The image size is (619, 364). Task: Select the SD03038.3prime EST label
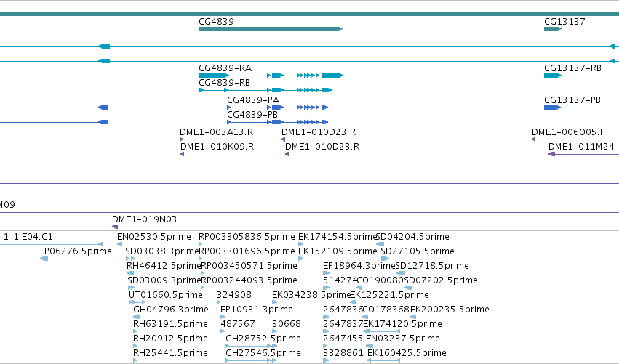click(162, 251)
